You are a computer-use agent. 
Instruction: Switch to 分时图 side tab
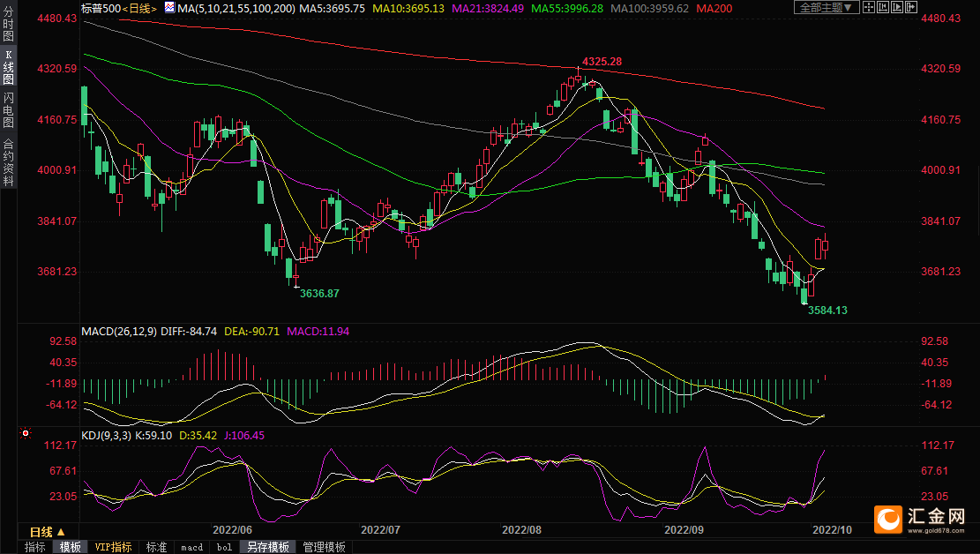coord(8,23)
